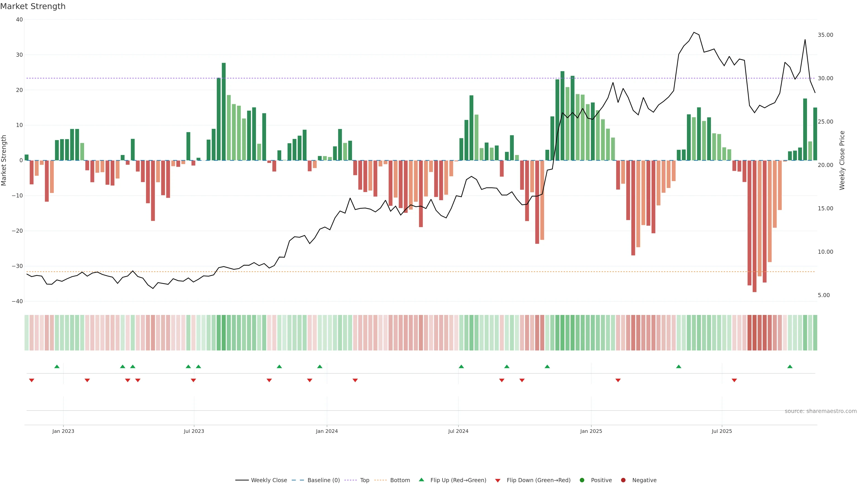The width and height of the screenshot is (868, 488).
Task: Click the darkest red heatmap strip cell
Action: point(755,333)
